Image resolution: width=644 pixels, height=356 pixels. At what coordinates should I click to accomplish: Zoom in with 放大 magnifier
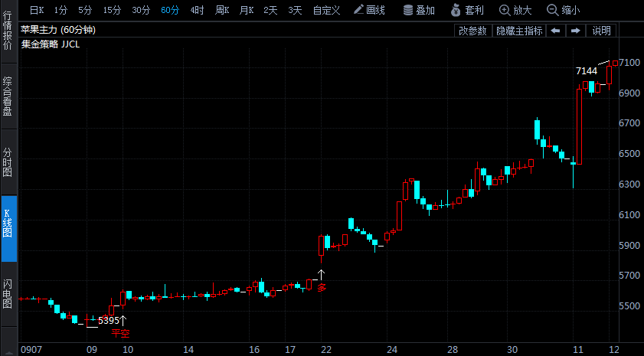(515, 10)
